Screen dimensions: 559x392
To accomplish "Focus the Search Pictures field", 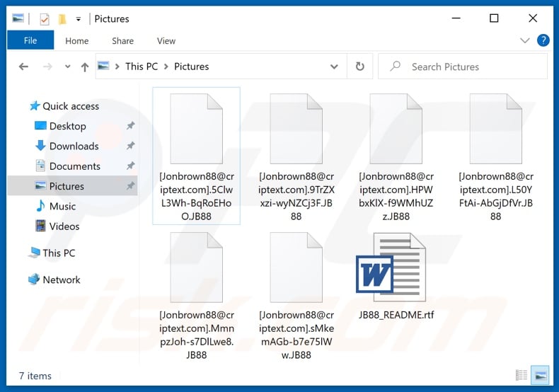I will (462, 67).
